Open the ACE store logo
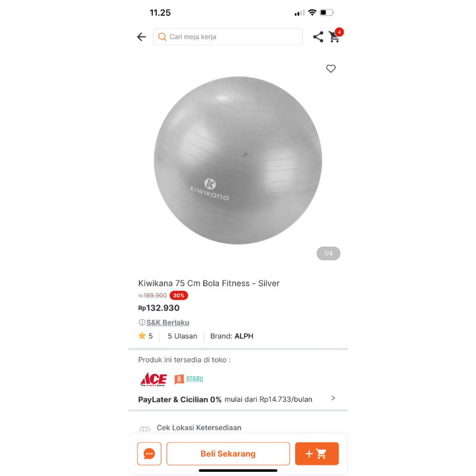The height and width of the screenshot is (476, 476). [x=154, y=379]
